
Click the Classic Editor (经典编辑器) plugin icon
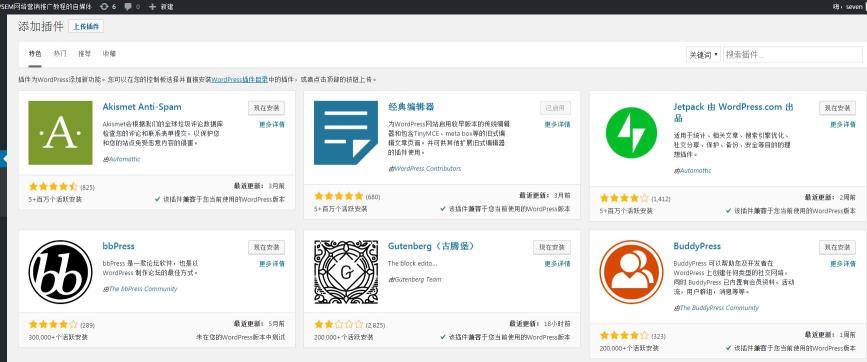point(346,133)
